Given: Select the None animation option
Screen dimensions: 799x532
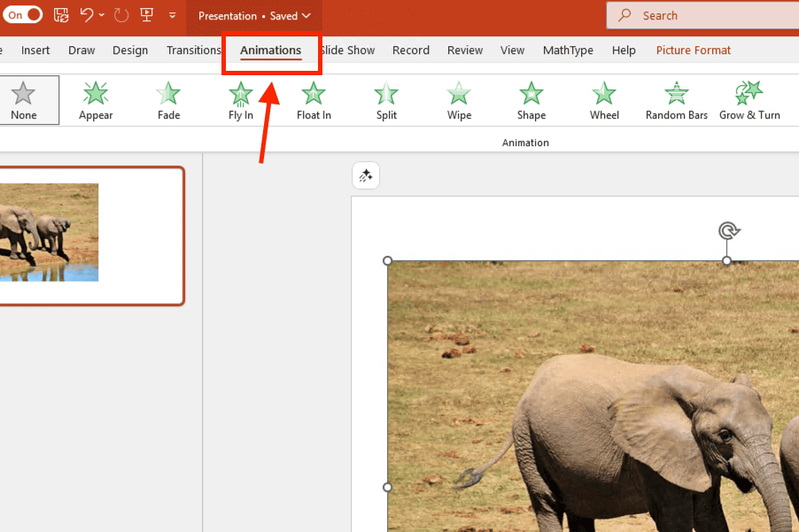Looking at the screenshot, I should coord(24,100).
